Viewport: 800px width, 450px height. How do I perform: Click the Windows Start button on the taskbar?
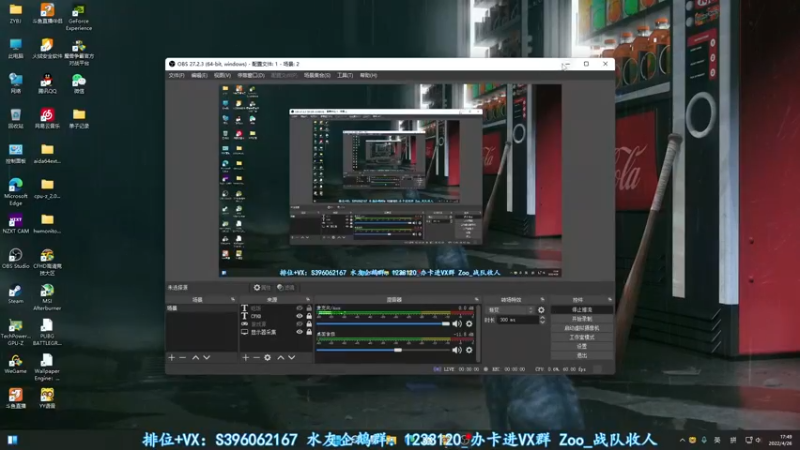[x=13, y=440]
